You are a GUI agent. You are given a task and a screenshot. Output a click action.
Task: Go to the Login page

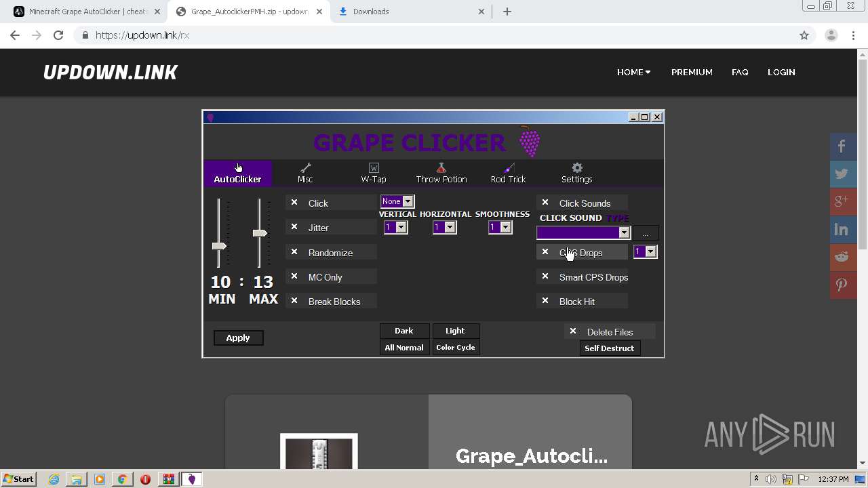point(781,72)
